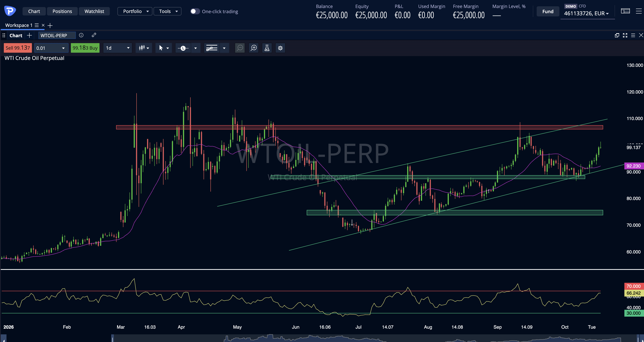Expand arrow beside the line drawing tool

[196, 48]
